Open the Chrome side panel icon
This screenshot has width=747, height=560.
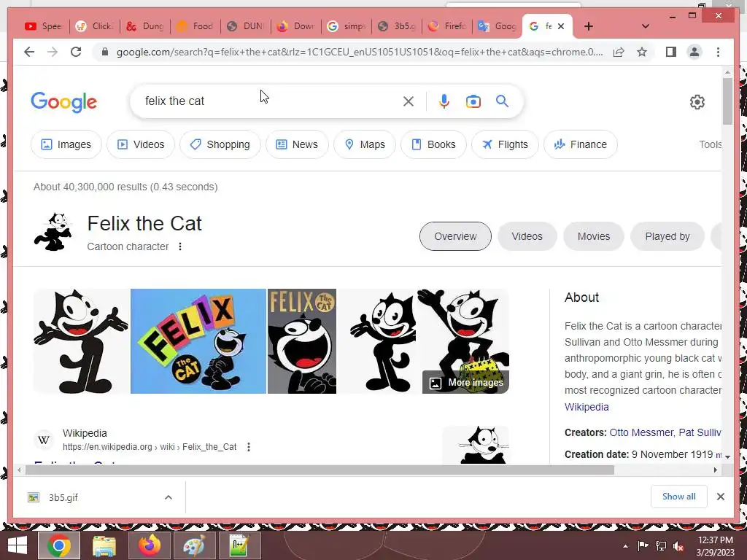[x=671, y=52]
